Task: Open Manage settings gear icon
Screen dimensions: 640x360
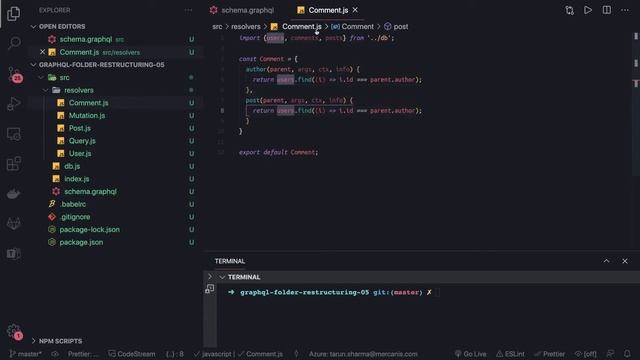Action: pos(14,331)
